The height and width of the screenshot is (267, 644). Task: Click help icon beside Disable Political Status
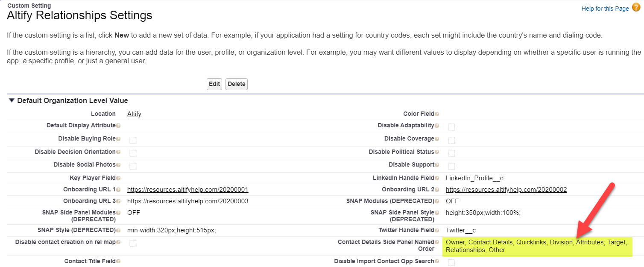437,152
